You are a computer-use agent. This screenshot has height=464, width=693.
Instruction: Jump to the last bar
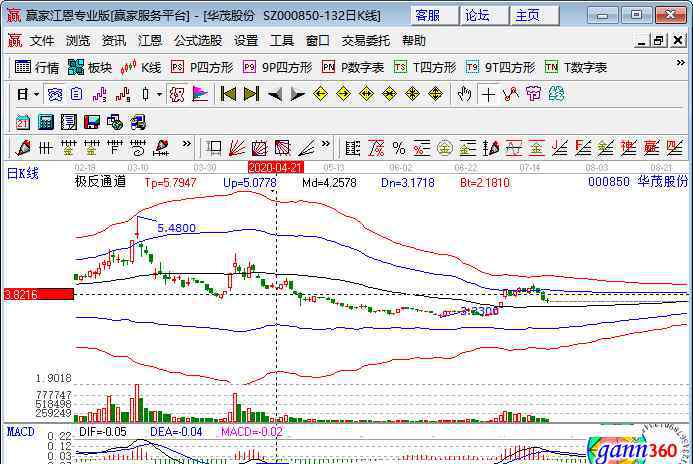coord(251,94)
